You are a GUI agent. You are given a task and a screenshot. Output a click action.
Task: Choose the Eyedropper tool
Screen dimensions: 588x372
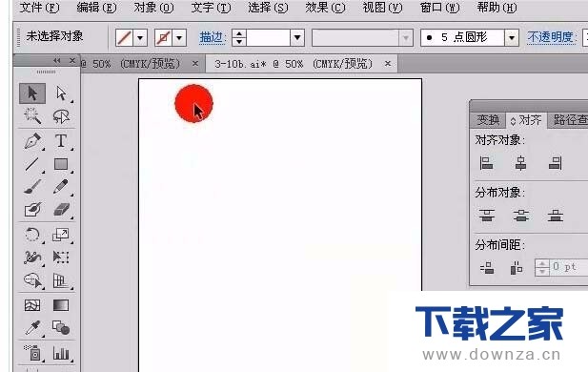tap(32, 328)
